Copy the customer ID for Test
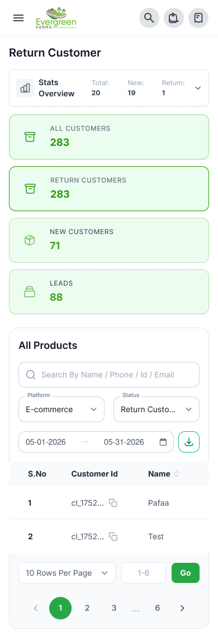Image resolution: width=218 pixels, height=644 pixels. (x=113, y=536)
